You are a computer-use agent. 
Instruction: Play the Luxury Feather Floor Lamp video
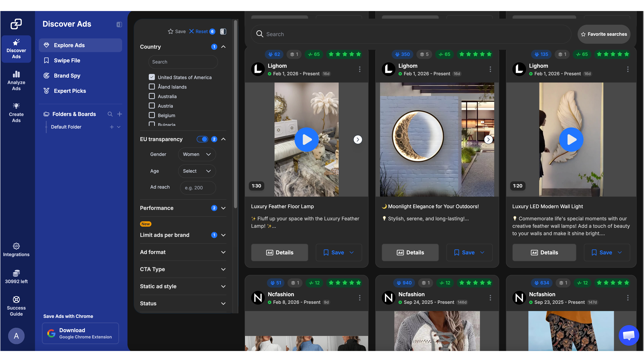[306, 139]
